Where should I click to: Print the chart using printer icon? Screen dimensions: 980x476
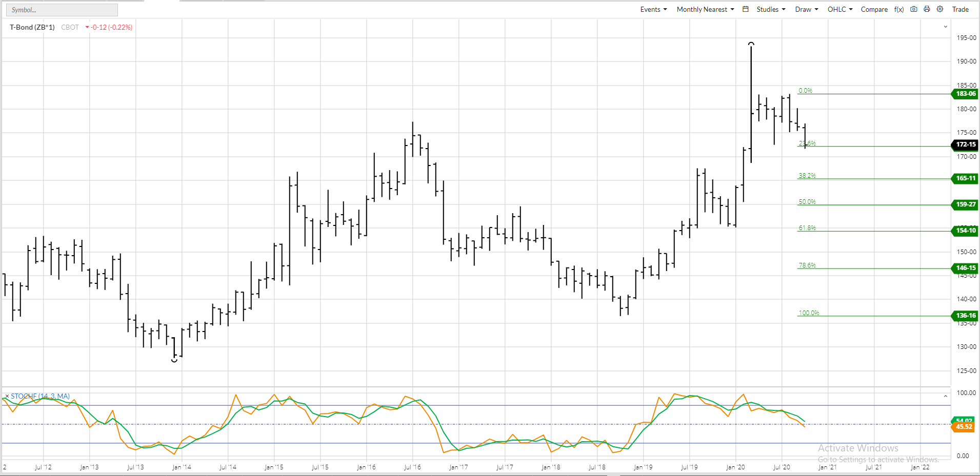pyautogui.click(x=927, y=9)
